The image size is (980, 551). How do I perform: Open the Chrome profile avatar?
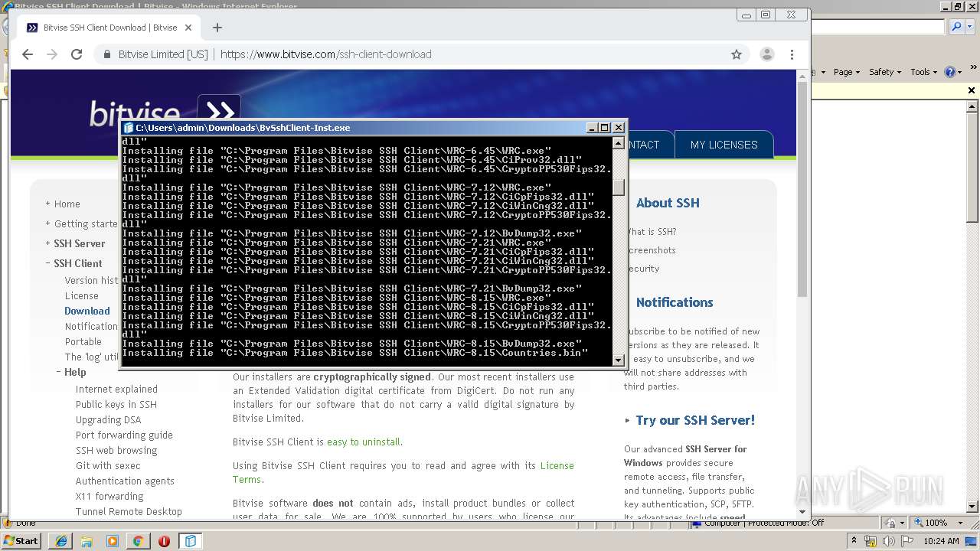pos(766,54)
